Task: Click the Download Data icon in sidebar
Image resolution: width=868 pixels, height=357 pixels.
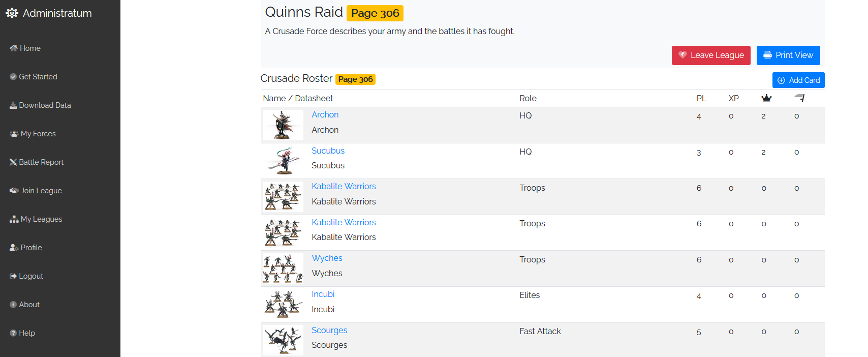Action: [13, 105]
